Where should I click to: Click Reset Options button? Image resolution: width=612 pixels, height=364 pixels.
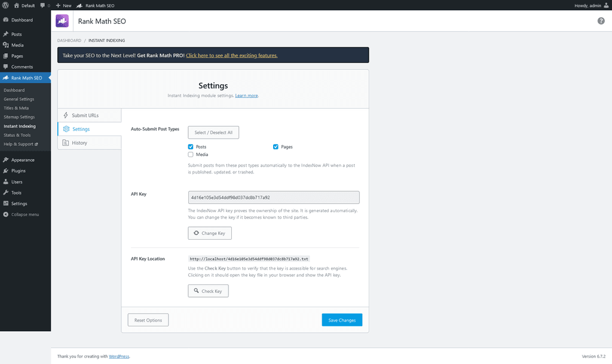point(148,320)
